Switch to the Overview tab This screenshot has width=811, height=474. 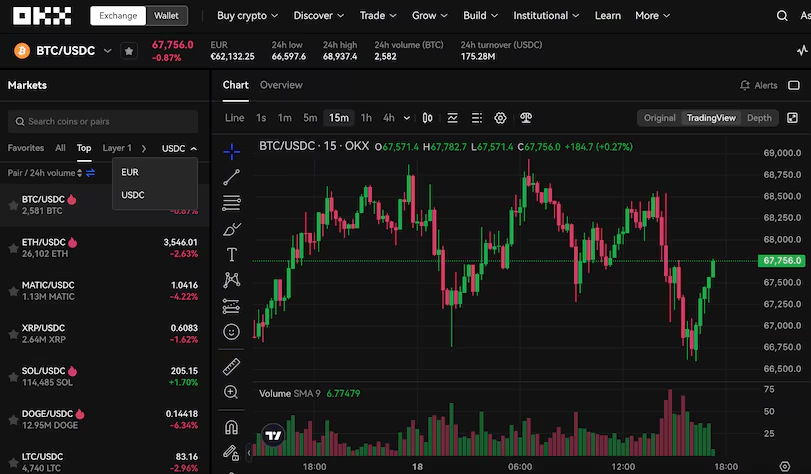[x=281, y=85]
